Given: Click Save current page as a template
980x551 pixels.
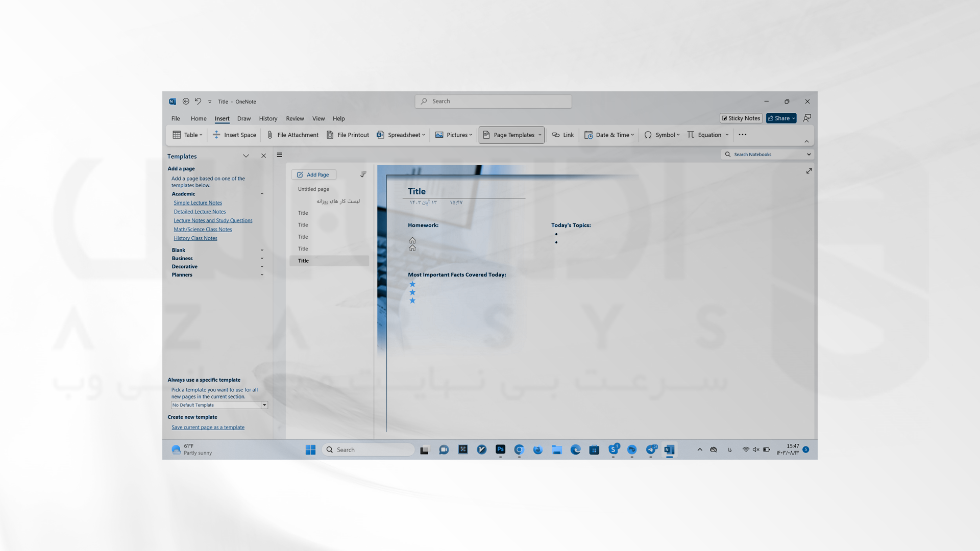Looking at the screenshot, I should 207,427.
